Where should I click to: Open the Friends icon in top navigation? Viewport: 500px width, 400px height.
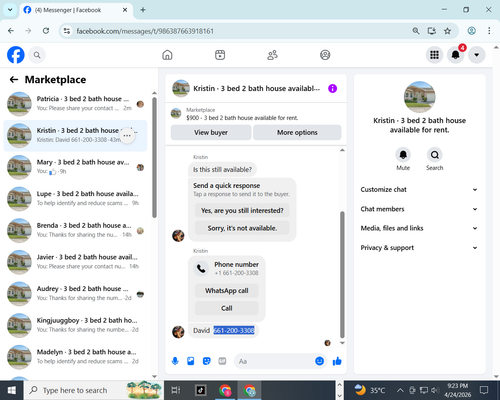pos(272,55)
